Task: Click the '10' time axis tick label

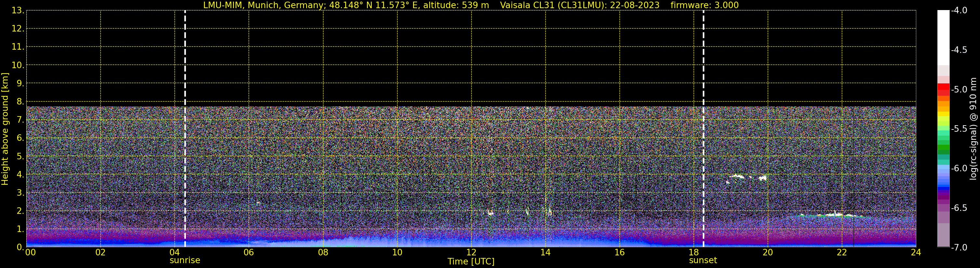Action: pos(397,252)
